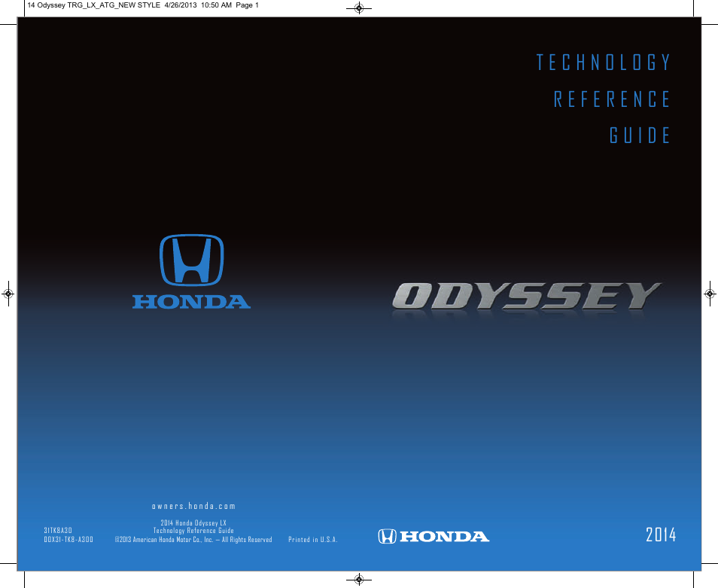Screen dimensions: 718x588
Task: Click the blue HONDA wordmark under the emblem
Action: point(191,302)
